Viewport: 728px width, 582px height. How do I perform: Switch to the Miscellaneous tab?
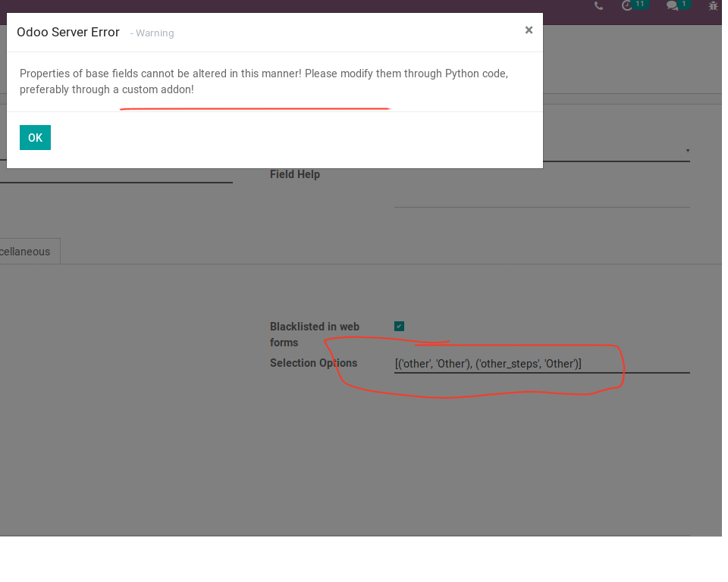(x=27, y=252)
